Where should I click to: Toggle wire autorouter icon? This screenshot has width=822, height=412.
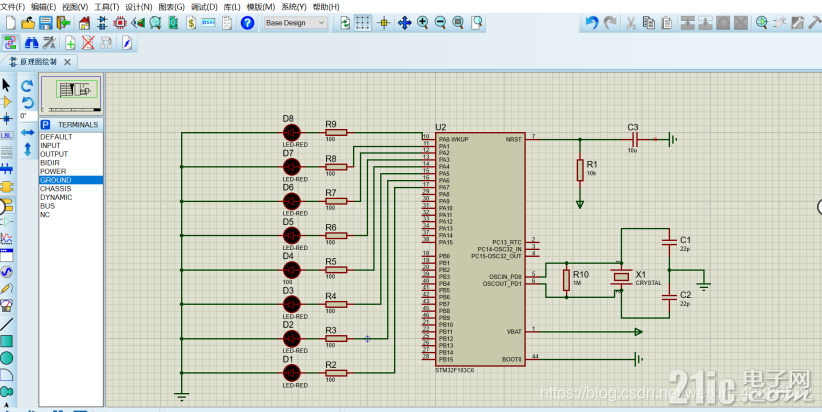(x=10, y=43)
